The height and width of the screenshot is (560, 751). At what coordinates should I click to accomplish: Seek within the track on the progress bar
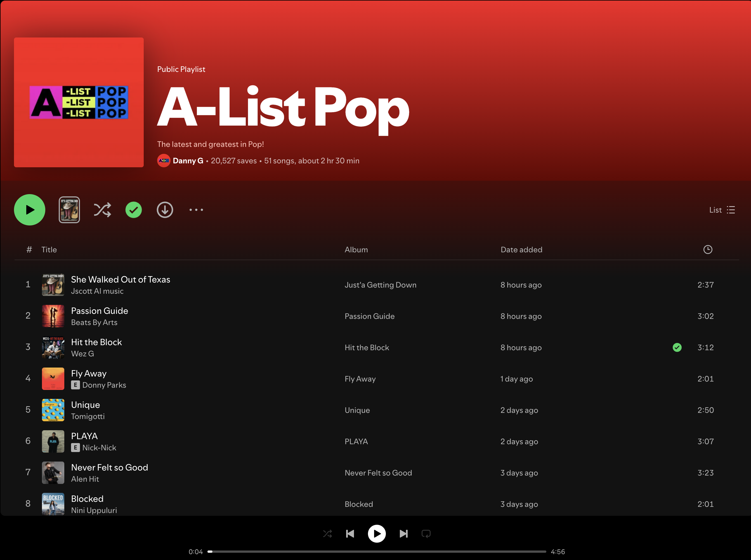377,552
